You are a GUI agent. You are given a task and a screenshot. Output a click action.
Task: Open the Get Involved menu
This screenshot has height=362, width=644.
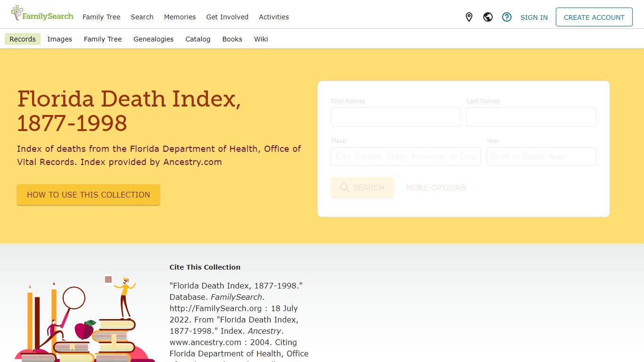tap(227, 17)
